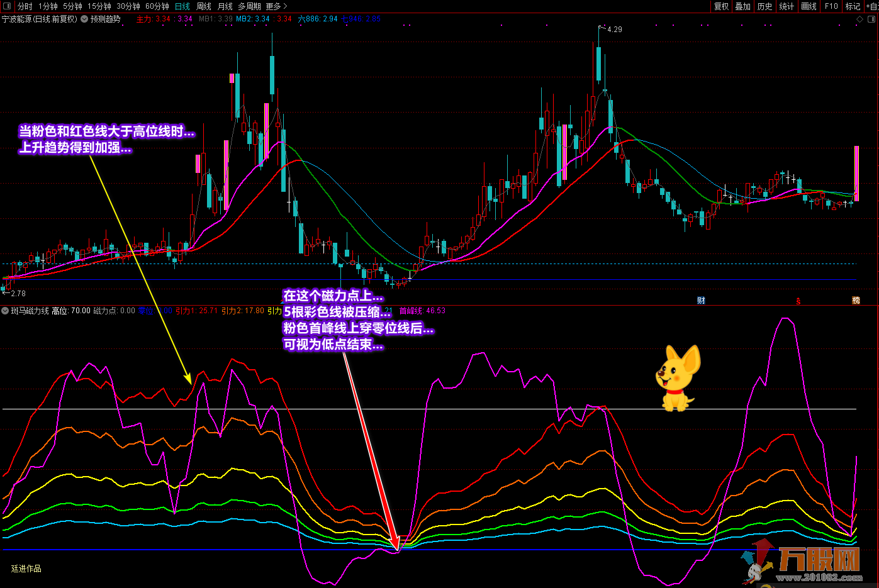
Task: Click the 复权 button
Action: (x=721, y=6)
